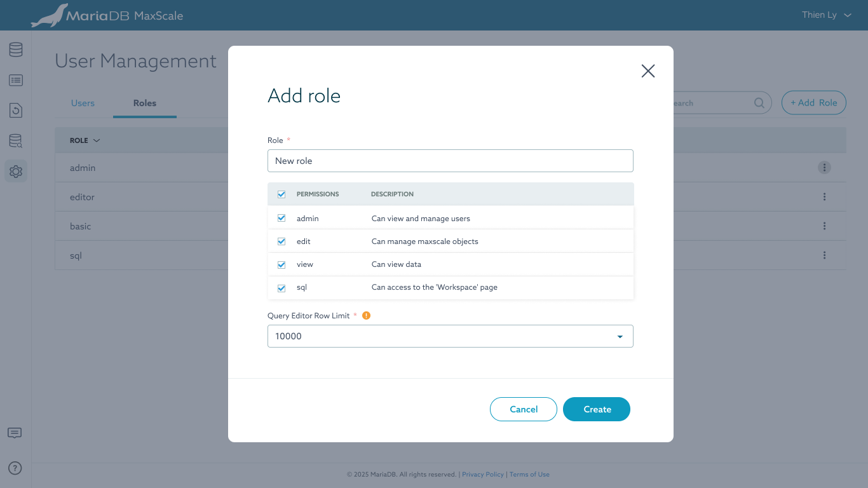Screen dimensions: 868x488
Task: Open the query editor sidebar icon
Action: click(x=16, y=141)
